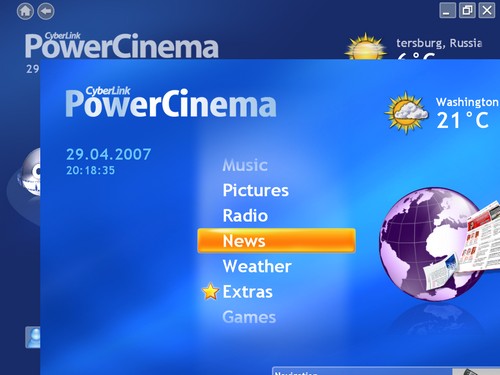Restore down the PowerCinema window
Viewport: 500px width, 375px height.
pos(467,11)
